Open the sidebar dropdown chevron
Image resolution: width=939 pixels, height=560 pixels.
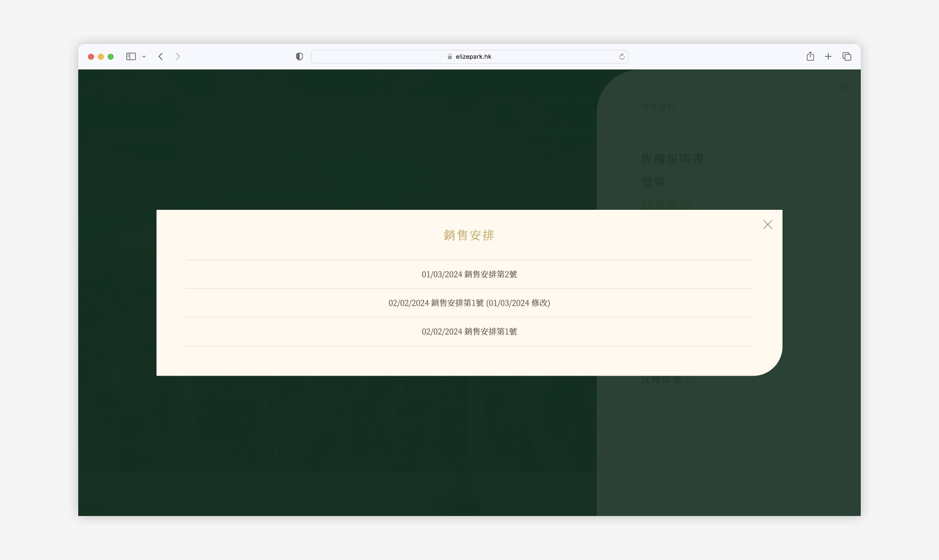click(x=144, y=57)
